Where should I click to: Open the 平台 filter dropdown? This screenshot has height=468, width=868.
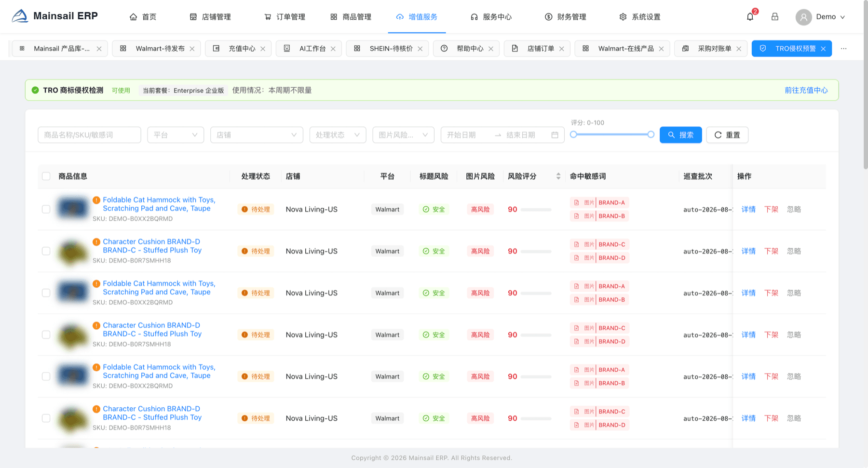click(176, 135)
